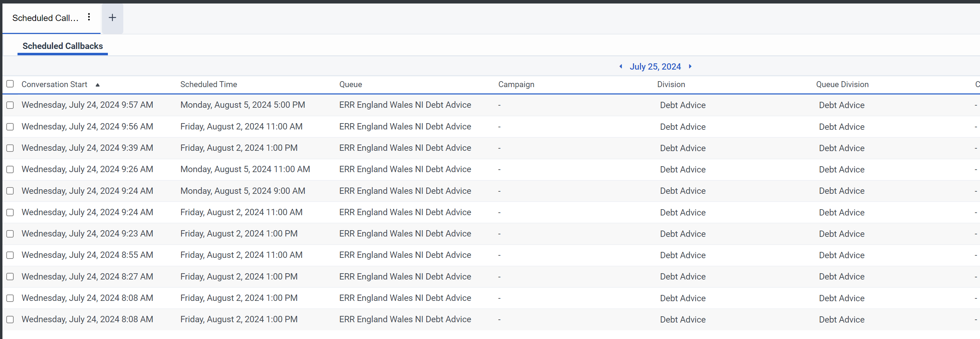Viewport: 980px width, 339px height.
Task: Open the 9:26 AM conversation row
Action: [87, 169]
